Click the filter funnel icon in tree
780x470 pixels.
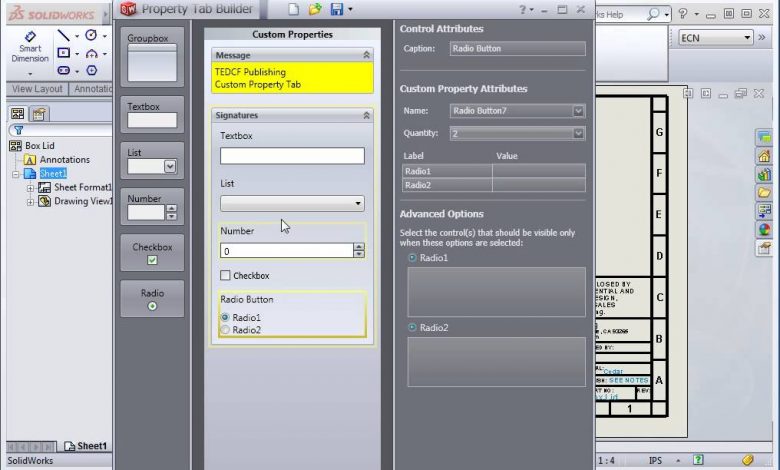pyautogui.click(x=18, y=130)
